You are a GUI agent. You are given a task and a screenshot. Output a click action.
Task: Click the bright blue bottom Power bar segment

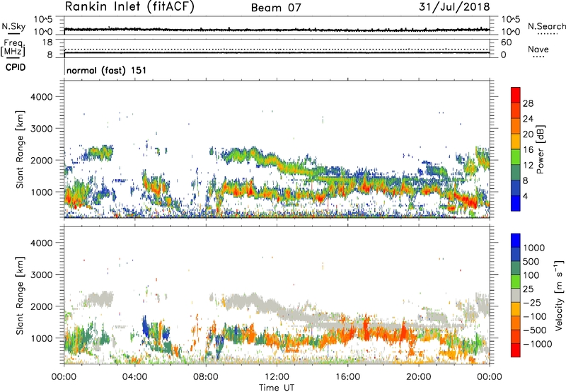pos(516,203)
